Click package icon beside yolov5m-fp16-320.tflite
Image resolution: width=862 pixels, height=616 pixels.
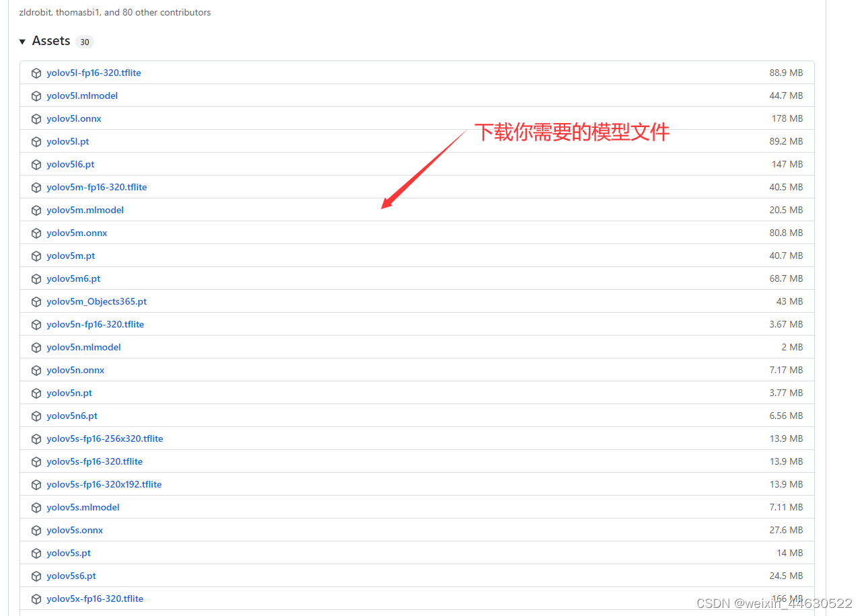[x=36, y=187]
